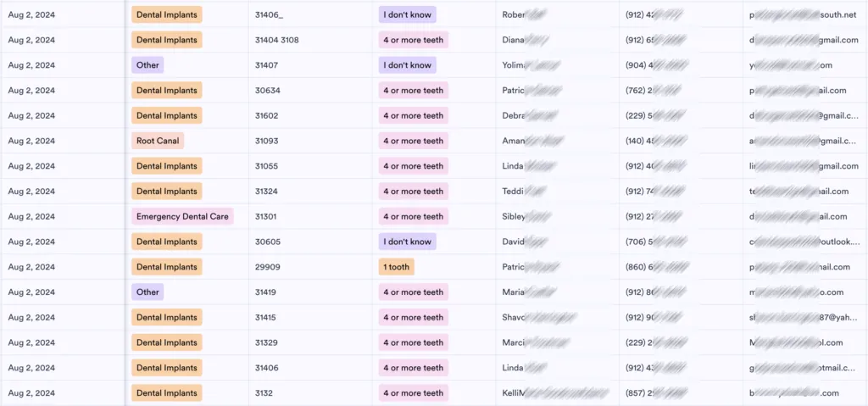The image size is (868, 406).
Task: Click the email cell ending in south.net
Action: 805,15
